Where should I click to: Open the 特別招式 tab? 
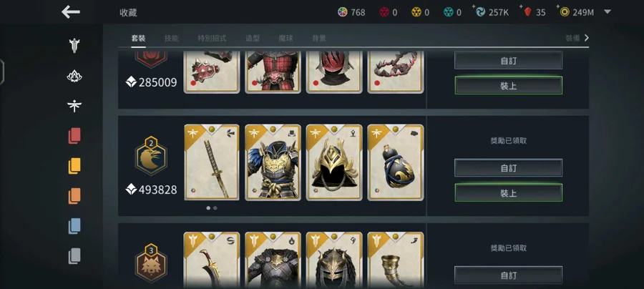(x=212, y=38)
